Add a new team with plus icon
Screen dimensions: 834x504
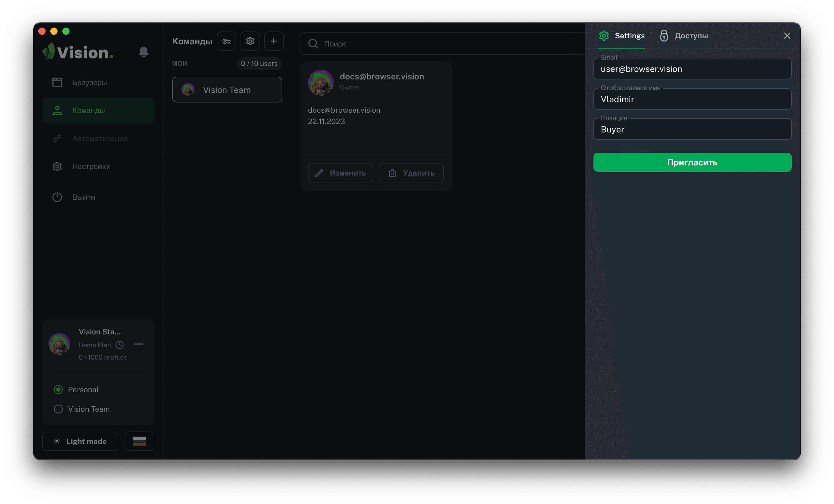[x=274, y=41]
